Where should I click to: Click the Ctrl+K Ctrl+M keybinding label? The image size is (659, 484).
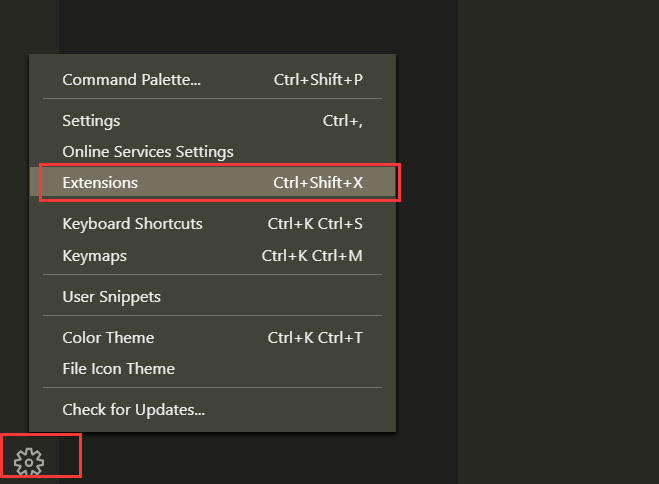pyautogui.click(x=312, y=256)
